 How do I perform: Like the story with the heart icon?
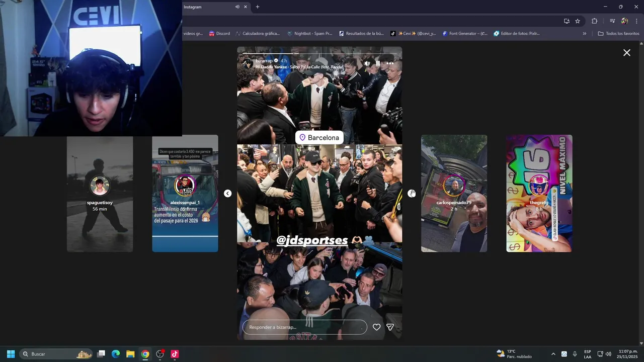(x=376, y=327)
